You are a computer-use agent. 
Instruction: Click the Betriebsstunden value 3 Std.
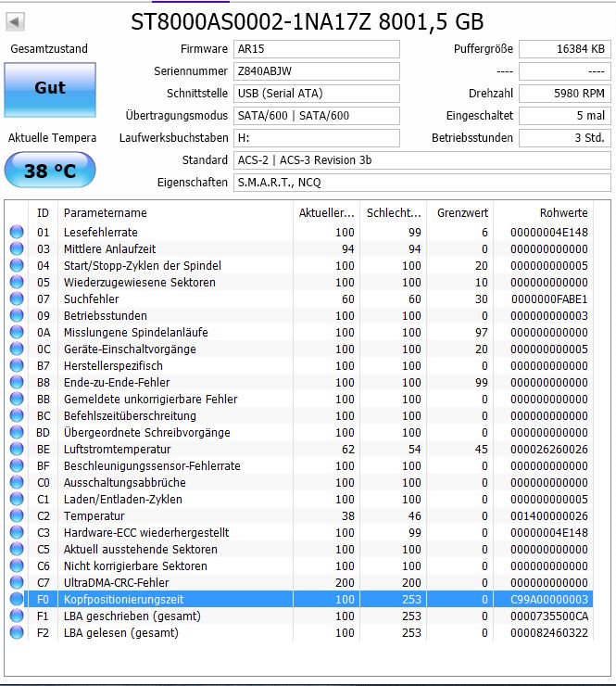[565, 138]
